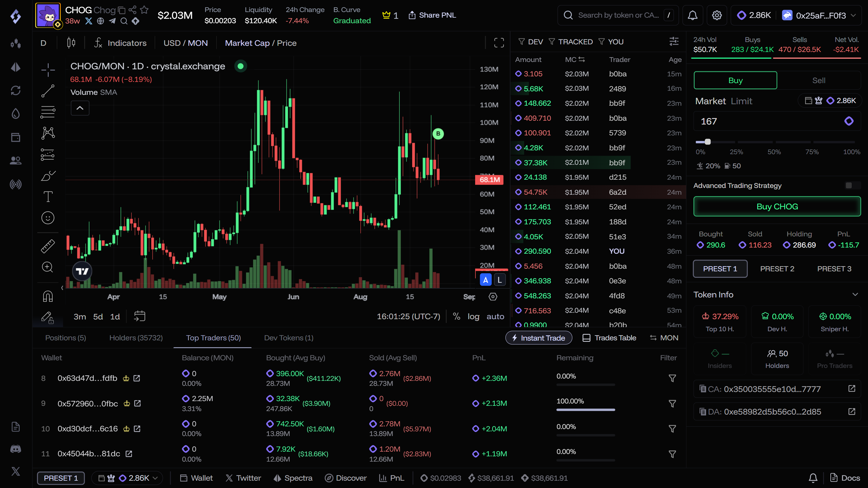The height and width of the screenshot is (488, 868).
Task: Add CHOG to favorites with the star
Action: pos(144,10)
